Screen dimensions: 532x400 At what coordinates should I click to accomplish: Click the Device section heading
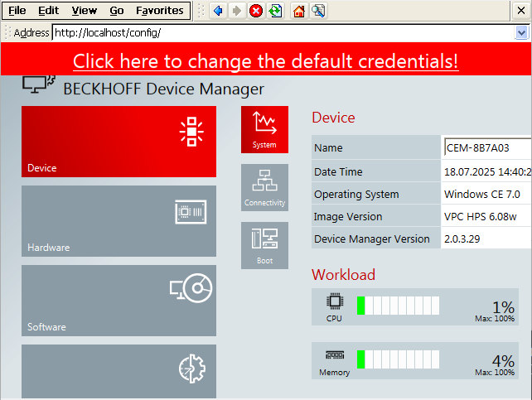point(333,118)
